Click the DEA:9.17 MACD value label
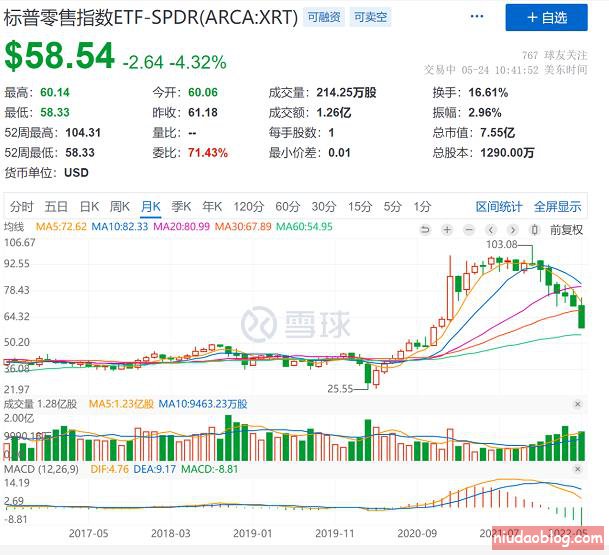This screenshot has width=609, height=555. (155, 469)
